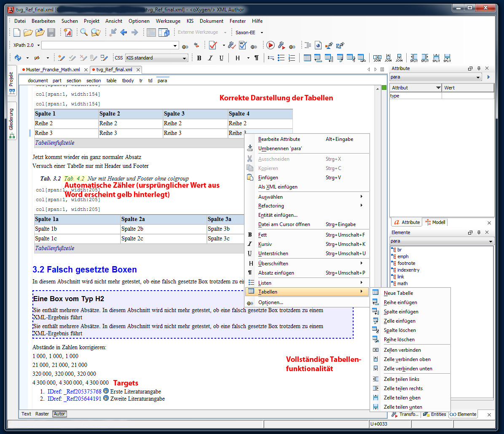Viewport: 504px width, 434px height.
Task: Run the transformation scenario with the red play icon
Action: tap(270, 45)
